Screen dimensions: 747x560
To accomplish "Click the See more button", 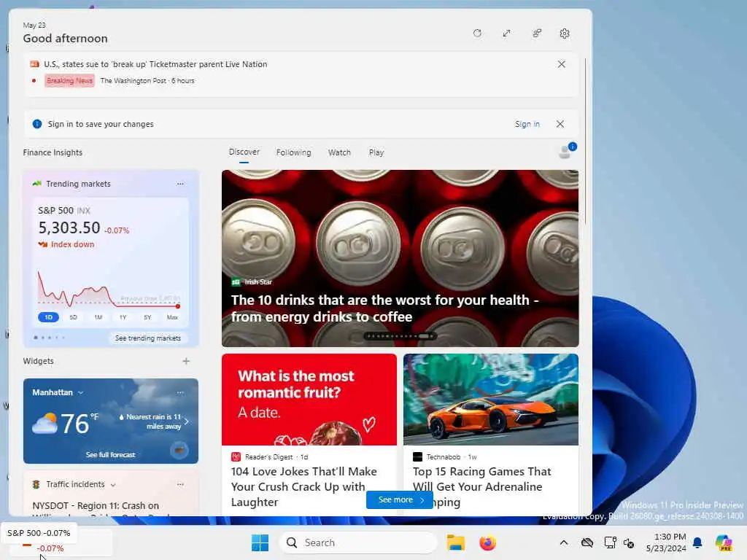I will pyautogui.click(x=400, y=499).
